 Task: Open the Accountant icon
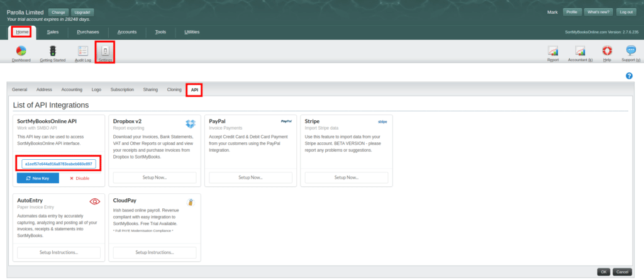pos(580,51)
